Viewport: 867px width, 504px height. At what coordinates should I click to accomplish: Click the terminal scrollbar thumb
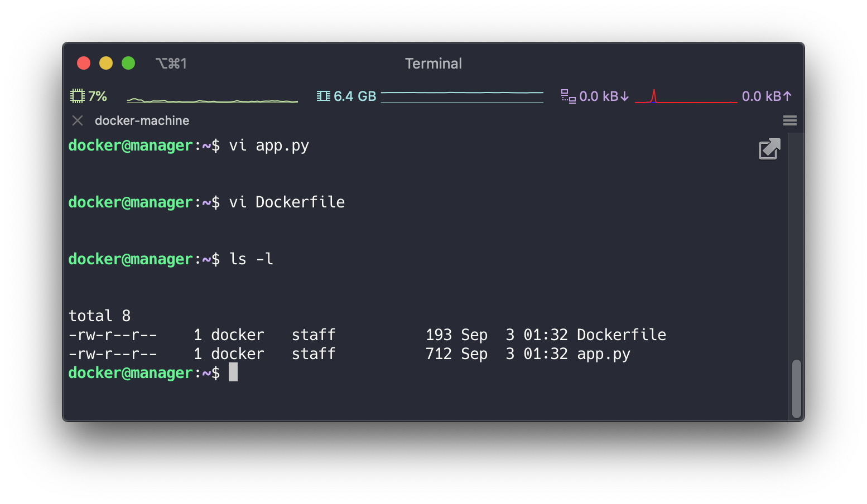(x=796, y=389)
